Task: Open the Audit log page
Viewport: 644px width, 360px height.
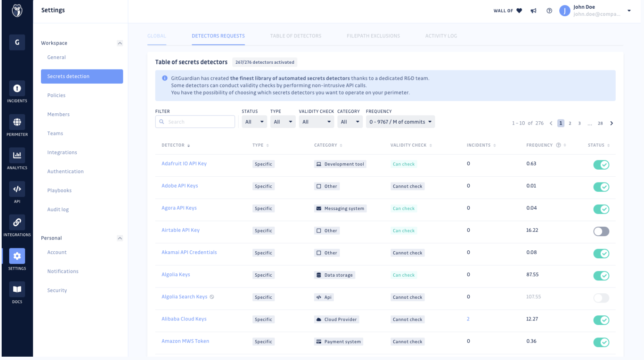Action: (x=58, y=210)
